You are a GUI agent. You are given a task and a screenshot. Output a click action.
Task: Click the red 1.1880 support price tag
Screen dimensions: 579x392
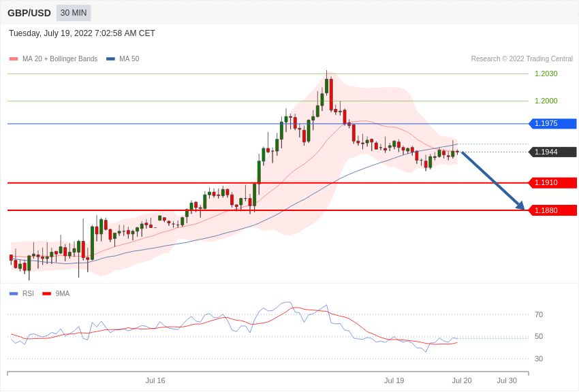pos(553,210)
